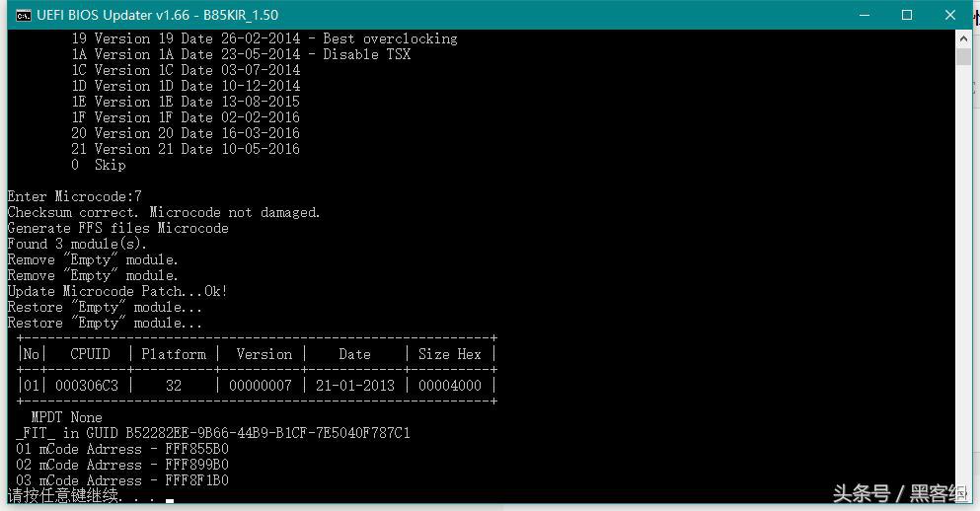Click the 'Enter Microcode:7' prompt line
This screenshot has width=980, height=511.
75,196
